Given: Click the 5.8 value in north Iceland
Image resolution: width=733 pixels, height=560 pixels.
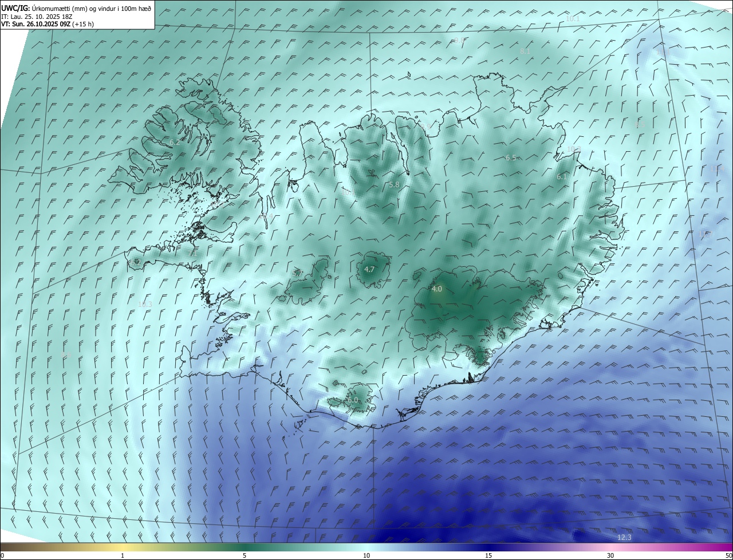Looking at the screenshot, I should (394, 185).
